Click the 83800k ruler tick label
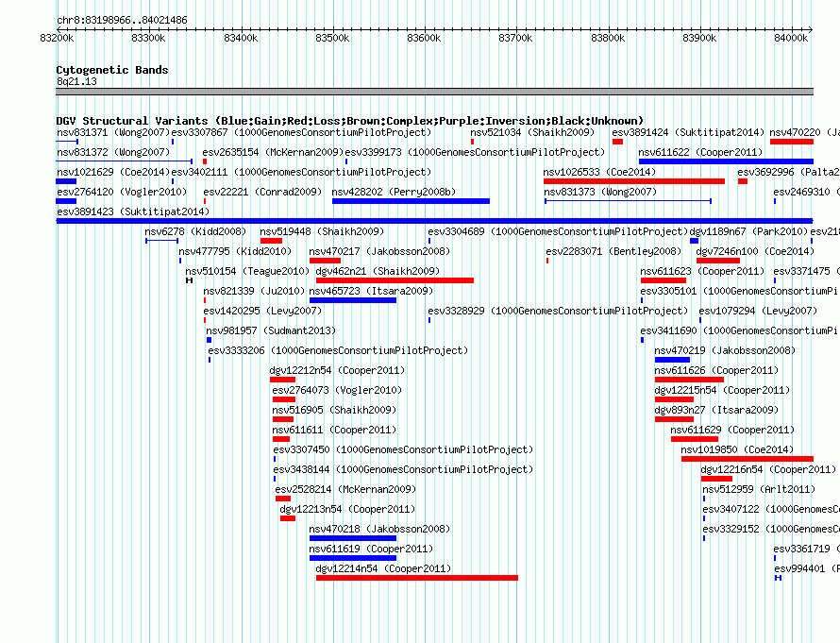The width and height of the screenshot is (840, 643). pos(608,38)
